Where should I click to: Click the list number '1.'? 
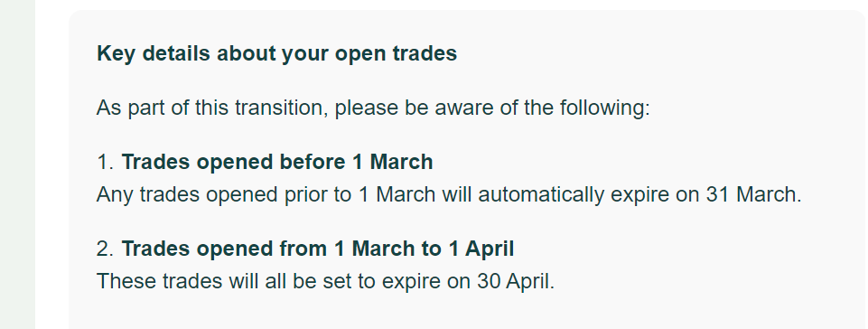click(105, 163)
